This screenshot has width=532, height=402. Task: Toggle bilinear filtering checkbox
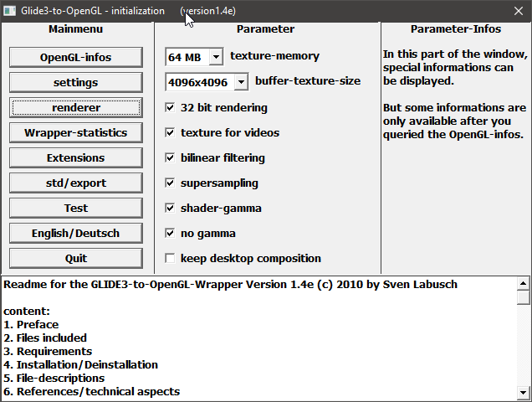[x=171, y=158]
